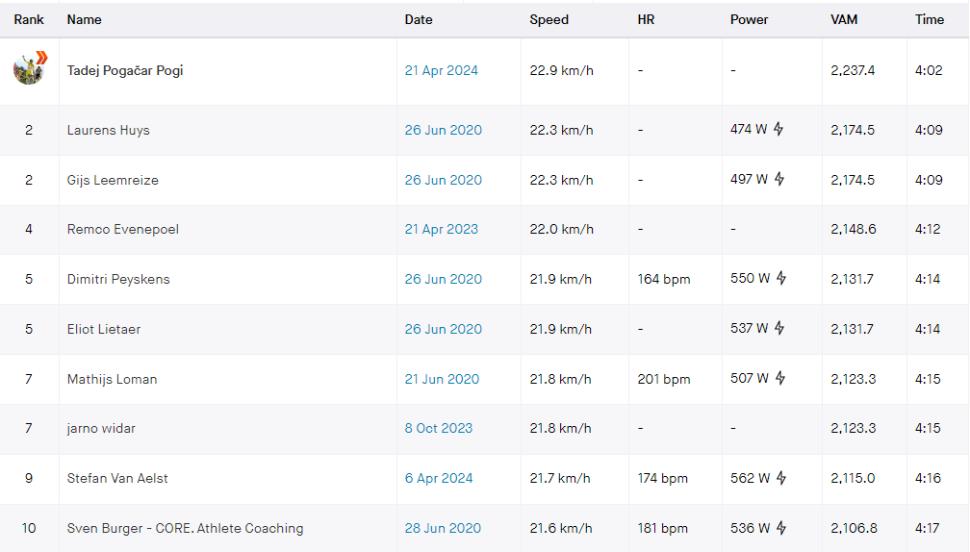Click the 2,148.6 VAM value

click(x=853, y=229)
